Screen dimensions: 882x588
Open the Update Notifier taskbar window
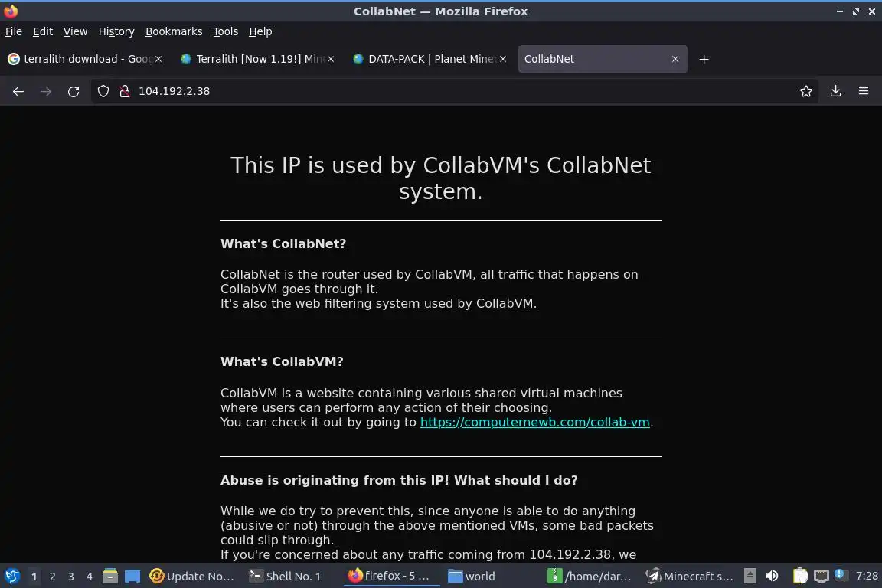coord(192,577)
